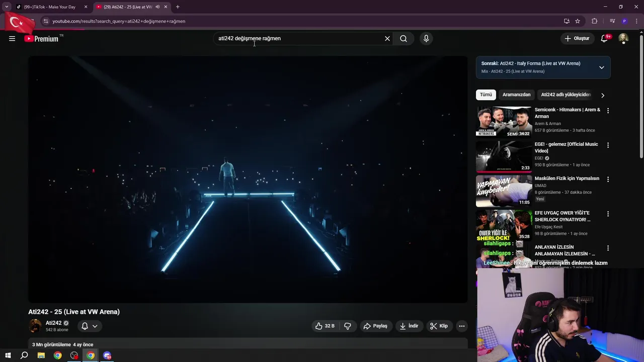Like the video with thumbs up

(325, 326)
